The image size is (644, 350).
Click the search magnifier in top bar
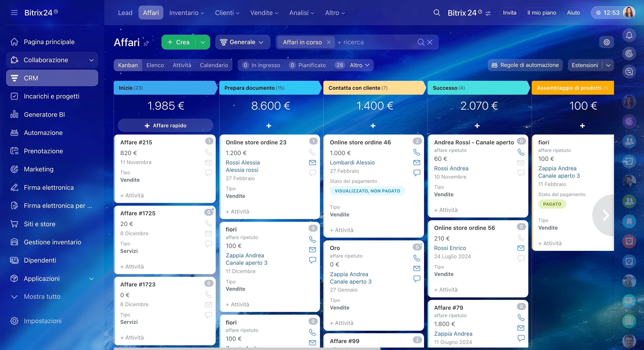pyautogui.click(x=437, y=13)
